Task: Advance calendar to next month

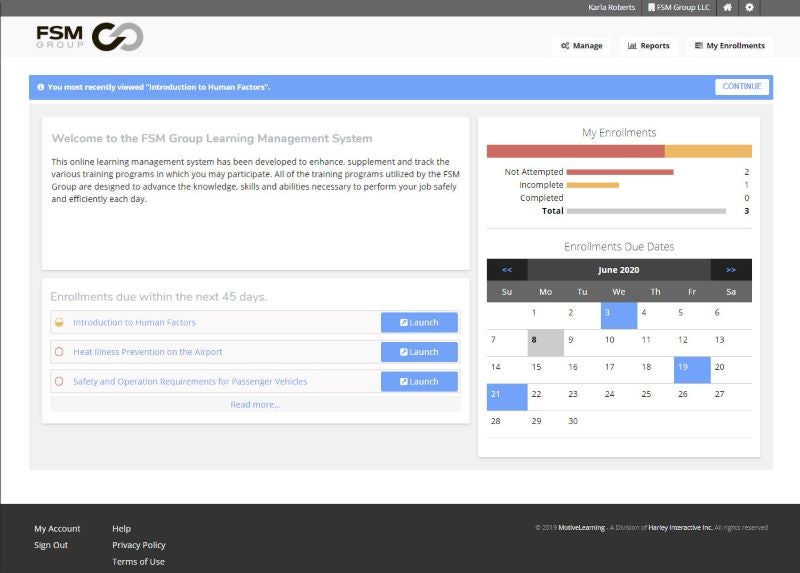Action: coord(731,270)
